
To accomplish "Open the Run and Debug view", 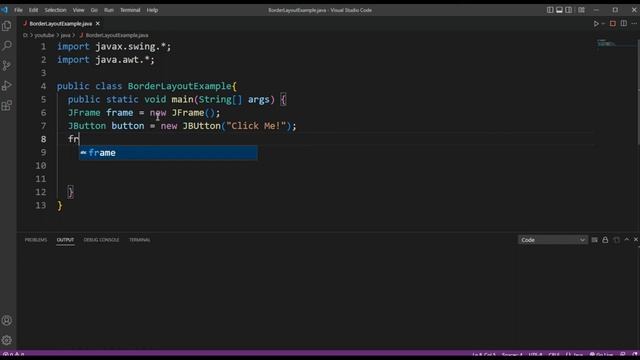I will pos(7,85).
